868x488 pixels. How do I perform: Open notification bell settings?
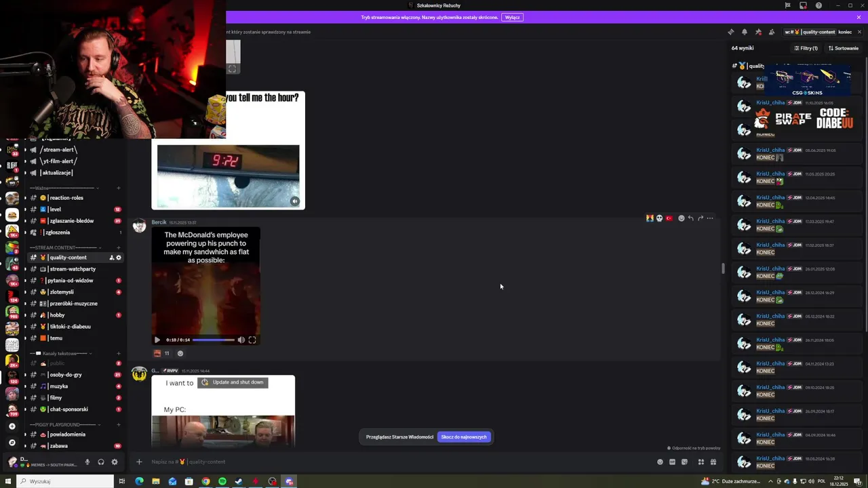pos(744,32)
